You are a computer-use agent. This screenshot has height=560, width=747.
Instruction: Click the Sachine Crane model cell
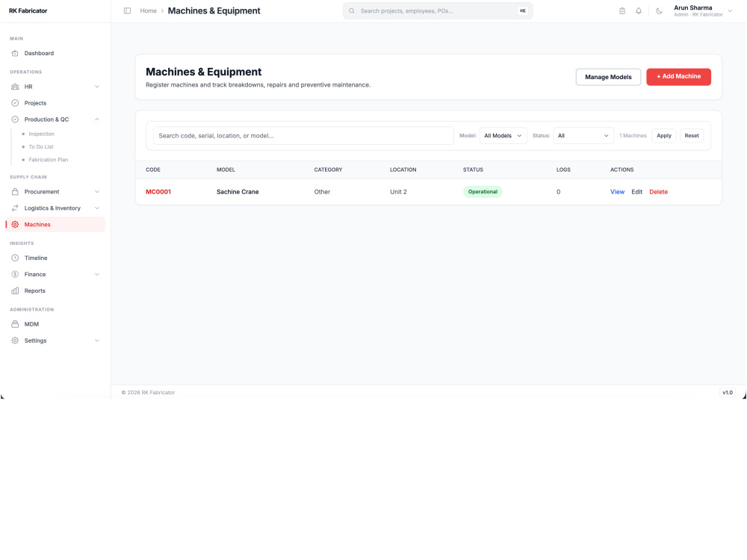click(x=238, y=192)
